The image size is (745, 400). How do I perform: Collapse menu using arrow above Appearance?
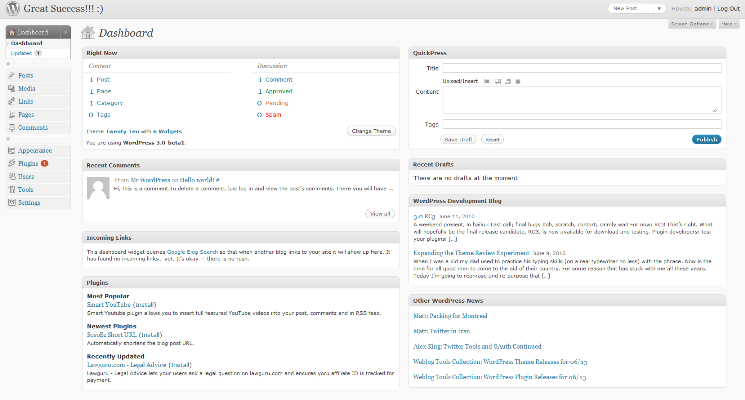[x=8, y=139]
